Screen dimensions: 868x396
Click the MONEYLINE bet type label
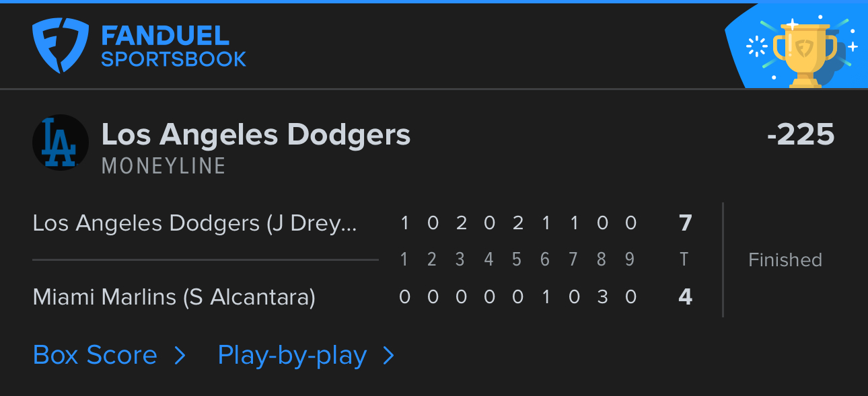[164, 166]
